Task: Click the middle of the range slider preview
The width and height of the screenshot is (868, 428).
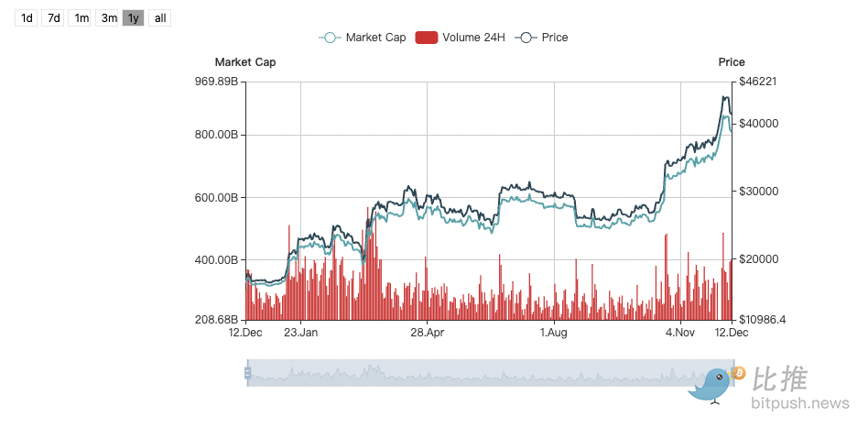Action: 490,373
